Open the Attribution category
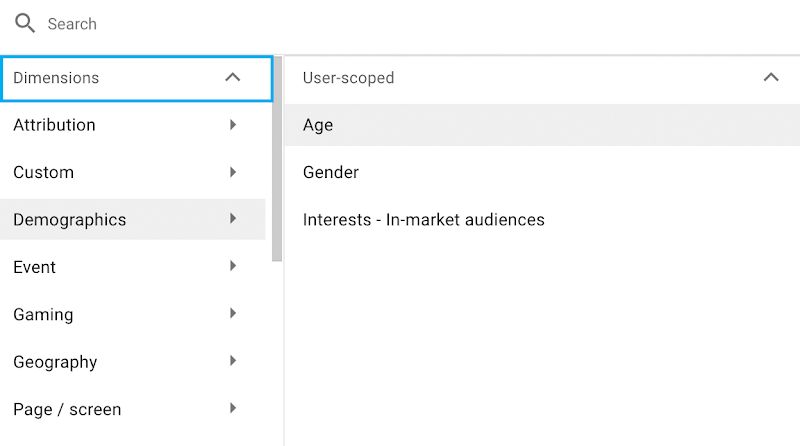The height and width of the screenshot is (446, 800). click(x=55, y=125)
